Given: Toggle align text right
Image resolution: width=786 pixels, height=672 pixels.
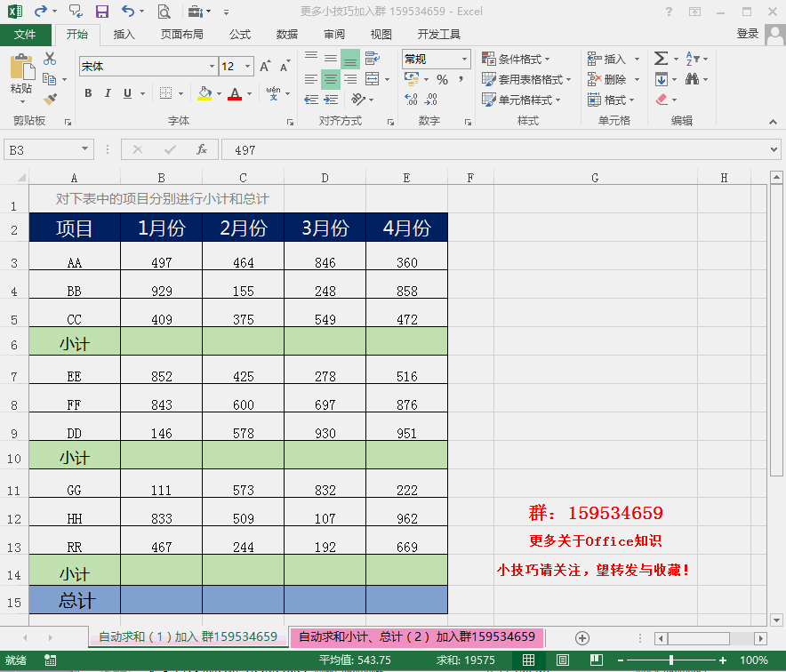Looking at the screenshot, I should tap(350, 79).
